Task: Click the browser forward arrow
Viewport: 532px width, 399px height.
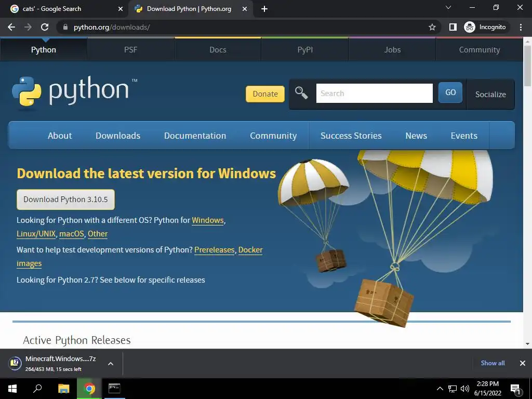Action: coord(28,27)
